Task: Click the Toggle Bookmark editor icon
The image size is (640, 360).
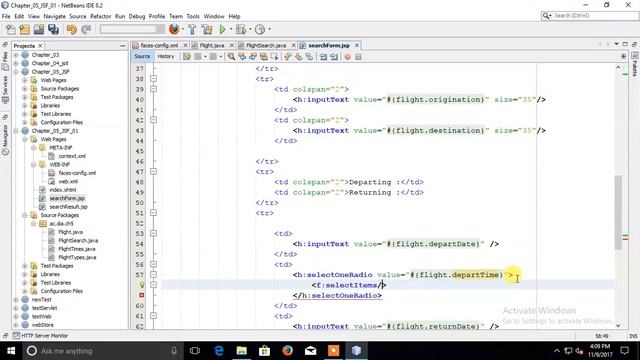Action: (309, 57)
